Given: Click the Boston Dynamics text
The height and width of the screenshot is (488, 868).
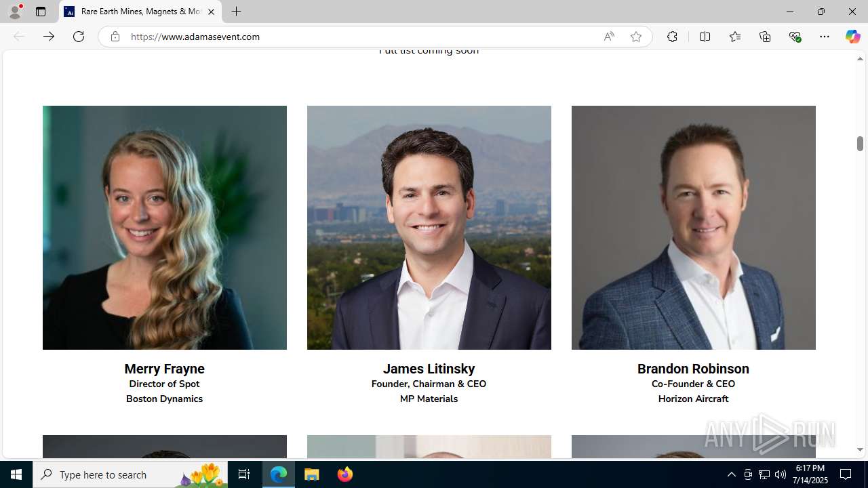Looking at the screenshot, I should tap(164, 399).
